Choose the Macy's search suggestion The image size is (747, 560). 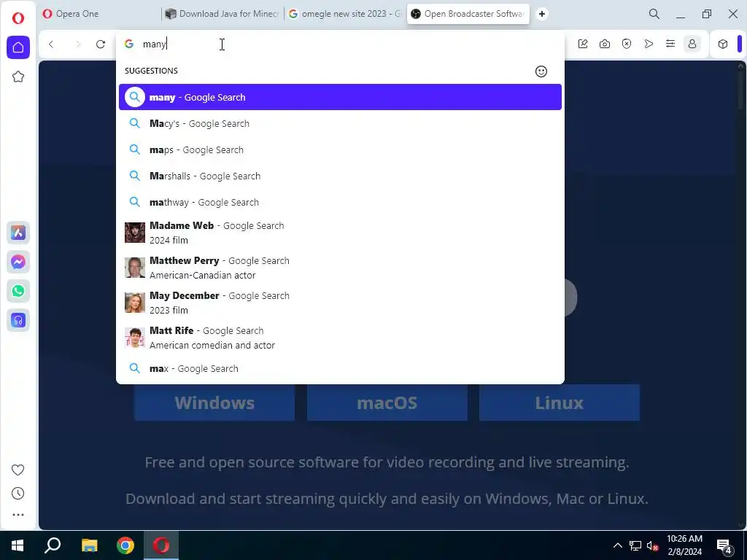click(340, 123)
